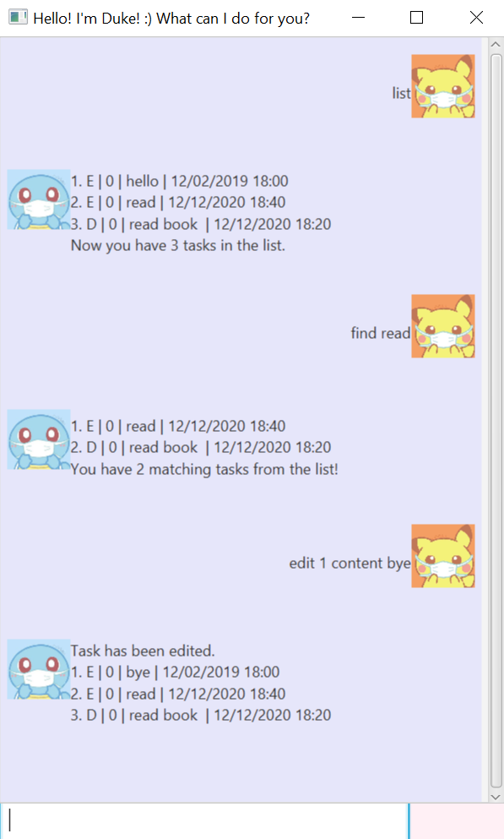This screenshot has width=504, height=839.
Task: Click the application icon in the title bar
Action: pyautogui.click(x=18, y=18)
